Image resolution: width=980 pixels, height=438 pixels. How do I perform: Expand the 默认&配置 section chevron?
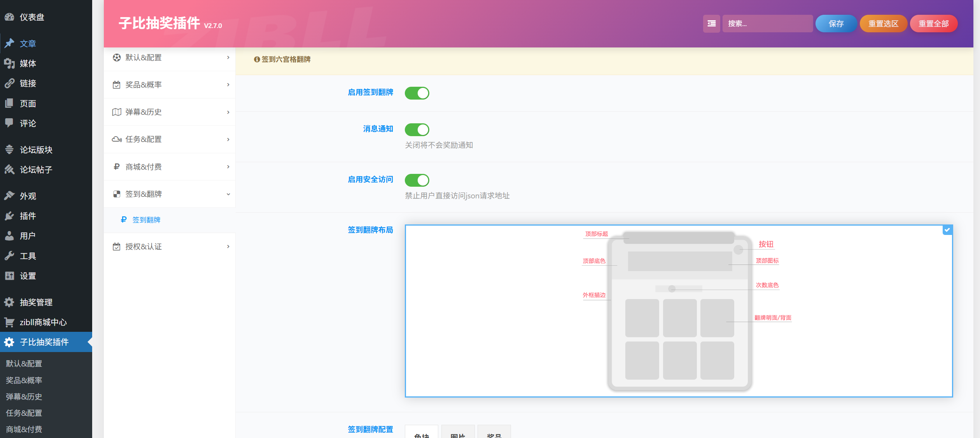pos(228,57)
